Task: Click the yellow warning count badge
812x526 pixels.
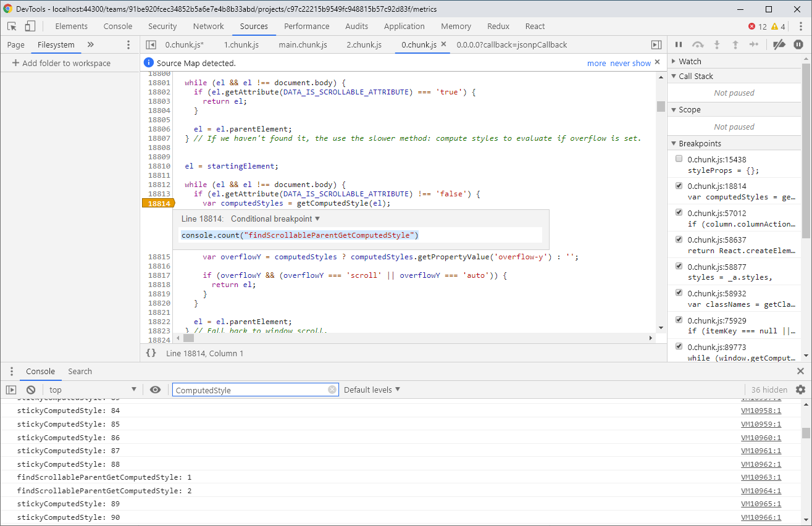Action: click(778, 27)
